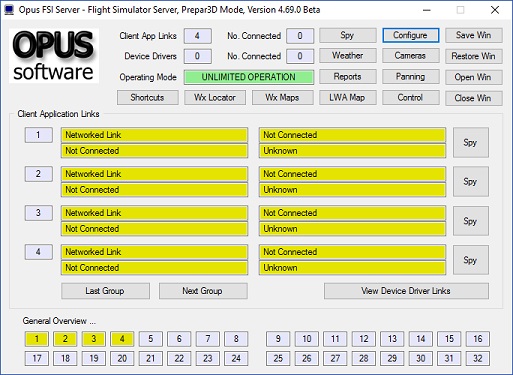Click the top Spy button beside No. Connected
The height and width of the screenshot is (375, 513).
[x=348, y=35]
